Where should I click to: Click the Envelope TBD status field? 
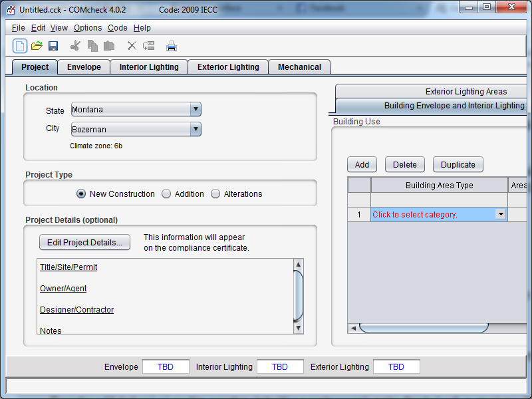point(166,366)
